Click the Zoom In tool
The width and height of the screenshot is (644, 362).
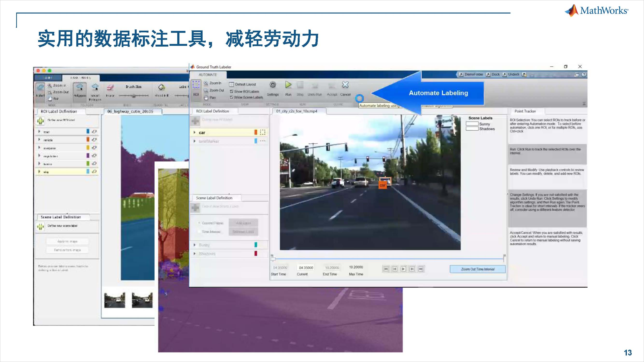coord(213,83)
